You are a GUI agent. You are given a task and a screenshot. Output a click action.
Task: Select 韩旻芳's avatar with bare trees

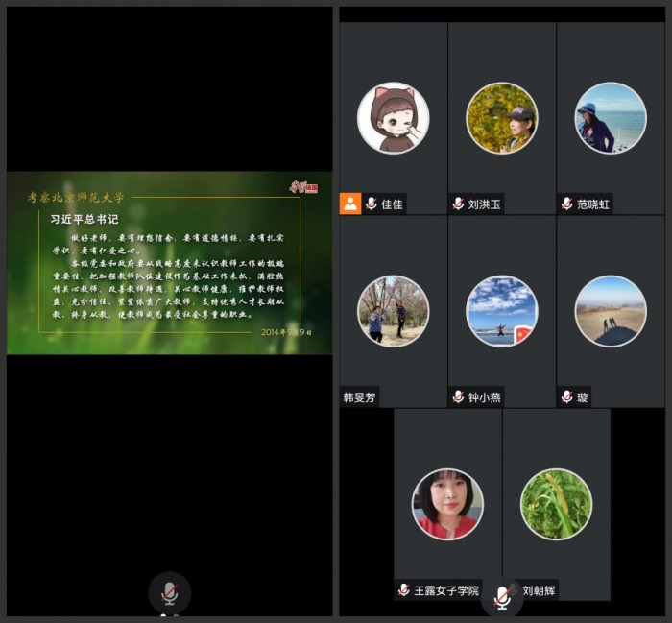(x=393, y=311)
